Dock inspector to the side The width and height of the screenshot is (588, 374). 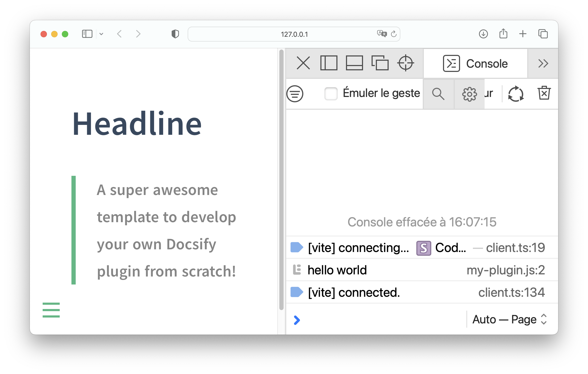(329, 63)
